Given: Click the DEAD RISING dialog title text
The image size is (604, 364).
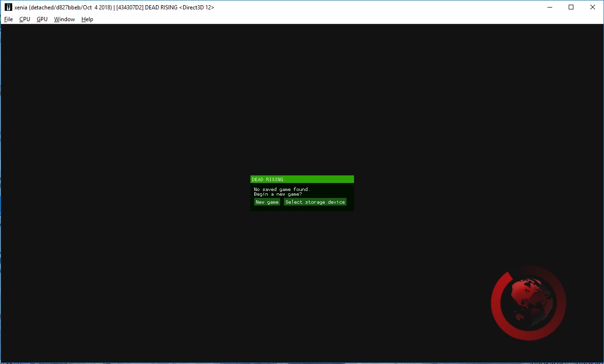Looking at the screenshot, I should tap(267, 179).
